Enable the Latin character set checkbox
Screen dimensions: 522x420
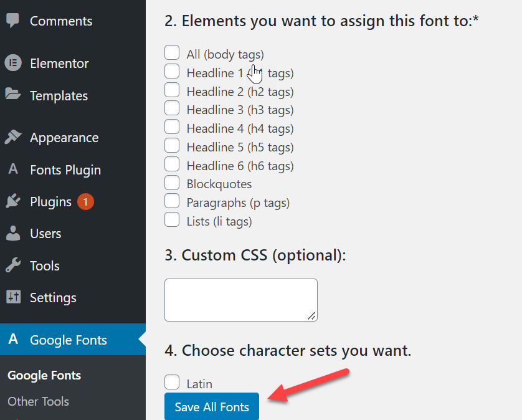click(x=172, y=382)
